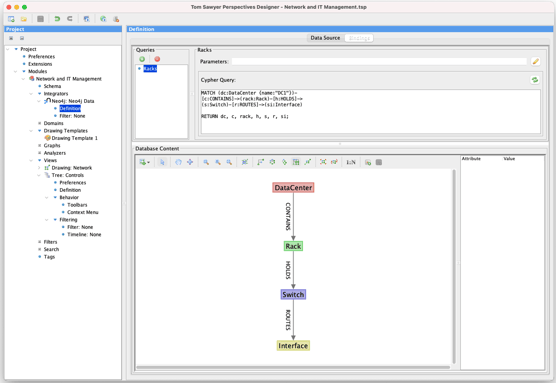Click the CONTAINS edge label
Viewport: 556px width, 383px height.
(288, 216)
